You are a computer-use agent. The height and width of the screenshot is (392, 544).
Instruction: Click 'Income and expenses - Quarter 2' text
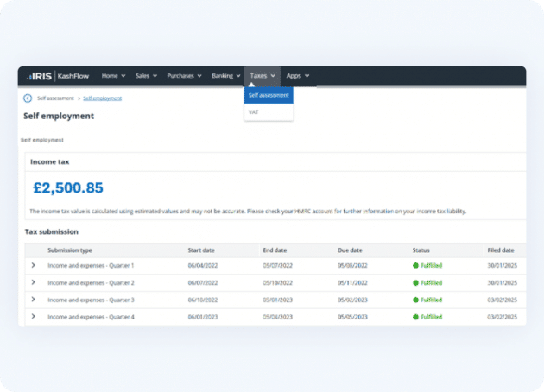pyautogui.click(x=91, y=282)
